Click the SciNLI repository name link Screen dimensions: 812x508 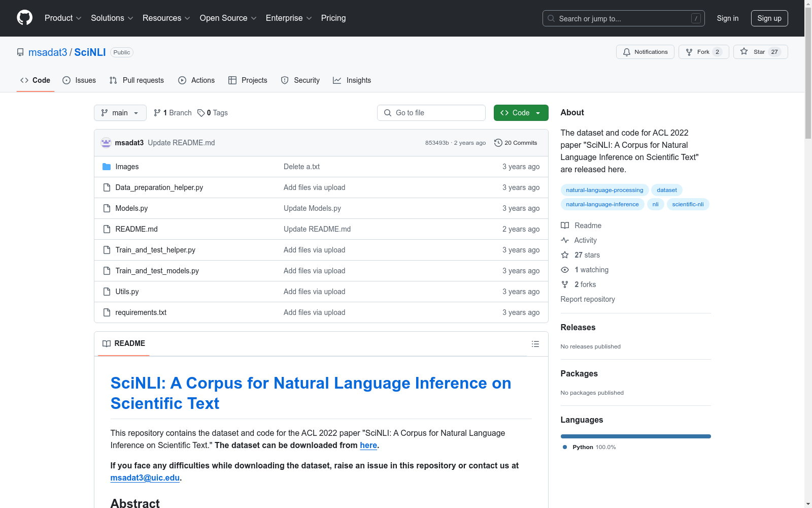tap(90, 52)
